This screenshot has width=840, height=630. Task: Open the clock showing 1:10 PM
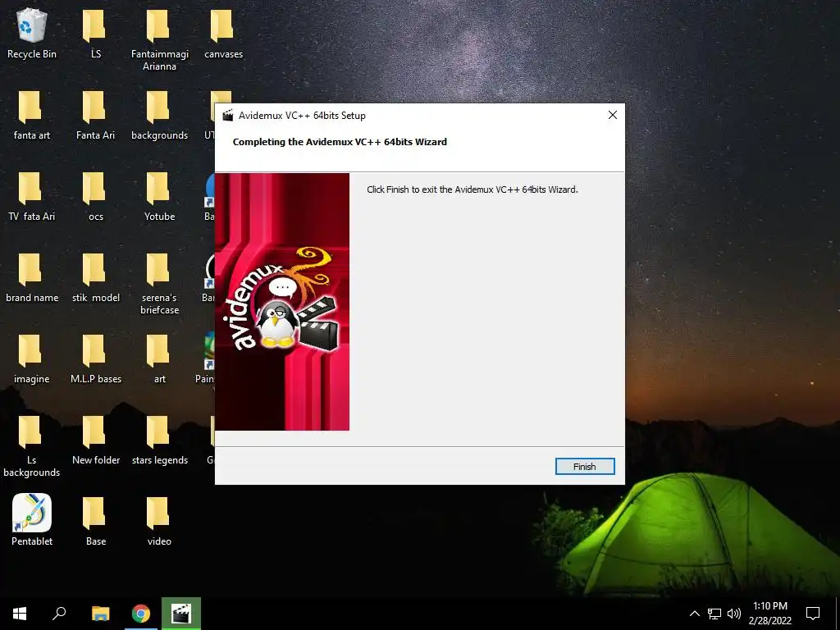coord(769,614)
